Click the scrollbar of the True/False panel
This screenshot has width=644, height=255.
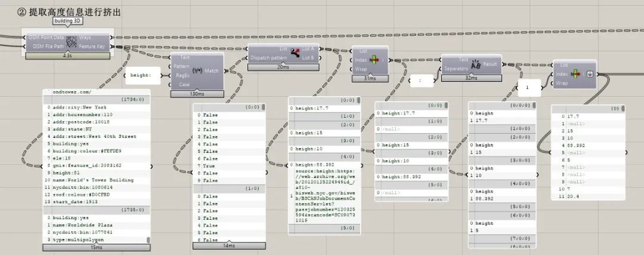tap(264, 107)
